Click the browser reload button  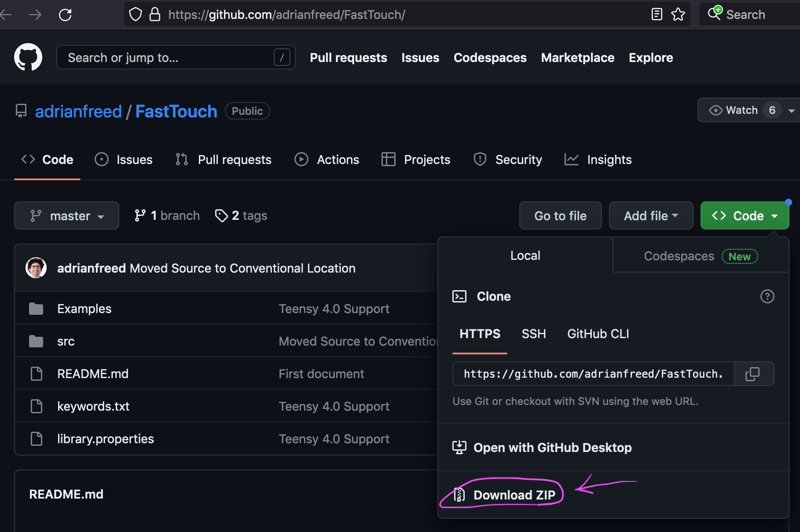click(x=65, y=15)
